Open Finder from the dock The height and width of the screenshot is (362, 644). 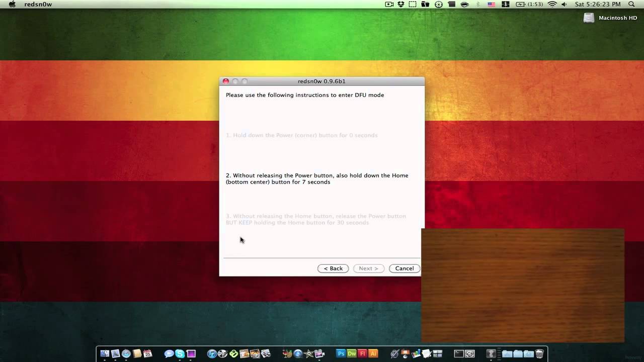[x=105, y=353]
